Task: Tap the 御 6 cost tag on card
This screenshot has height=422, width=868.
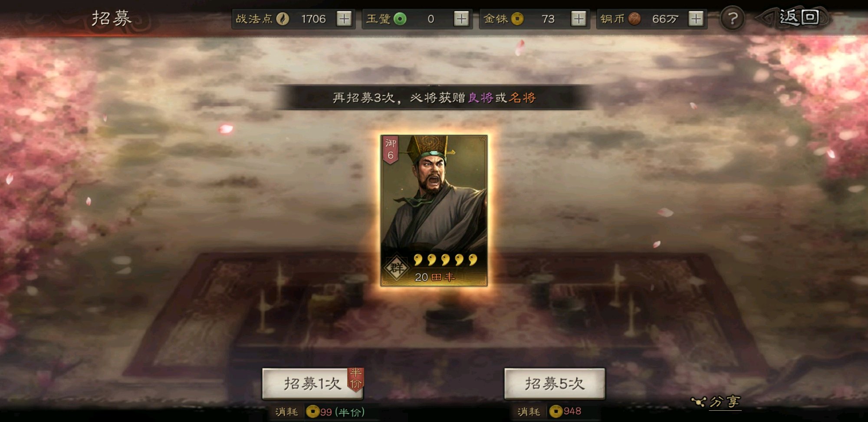Action: [x=391, y=150]
